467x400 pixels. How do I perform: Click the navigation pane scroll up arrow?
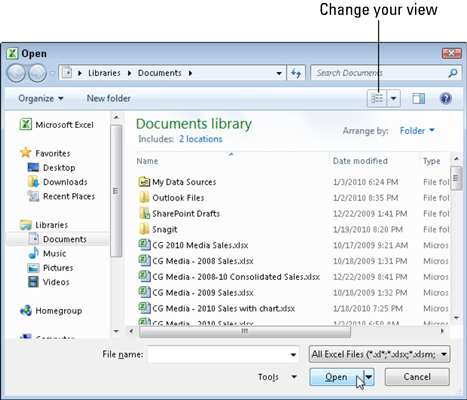click(116, 117)
